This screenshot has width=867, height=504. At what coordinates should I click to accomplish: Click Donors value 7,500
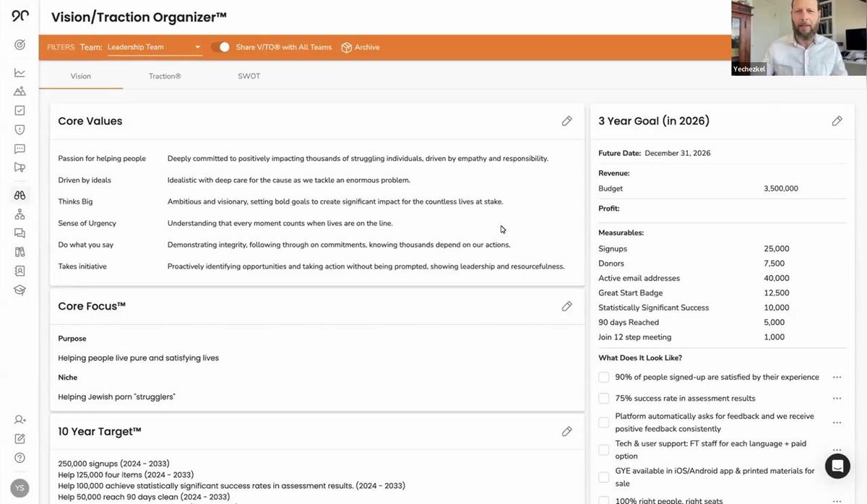click(775, 264)
